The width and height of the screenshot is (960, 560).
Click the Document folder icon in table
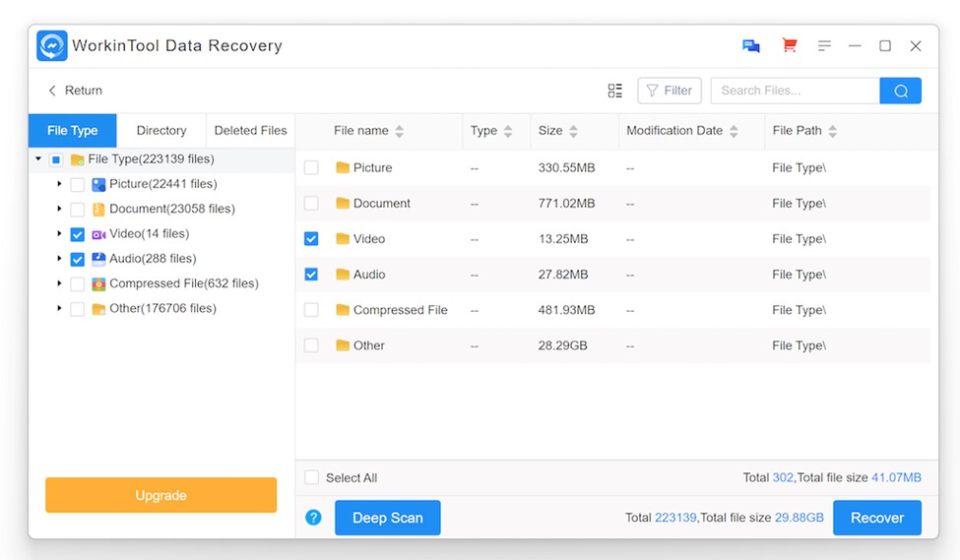[x=343, y=203]
